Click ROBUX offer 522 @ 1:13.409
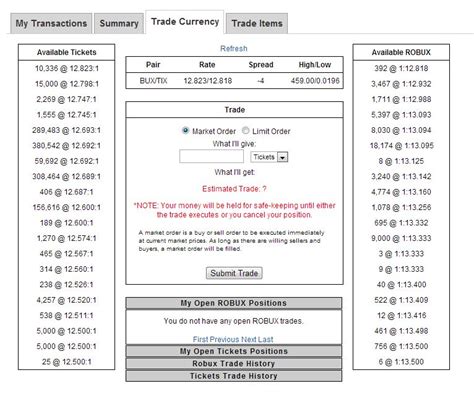The image size is (474, 399). tap(401, 300)
